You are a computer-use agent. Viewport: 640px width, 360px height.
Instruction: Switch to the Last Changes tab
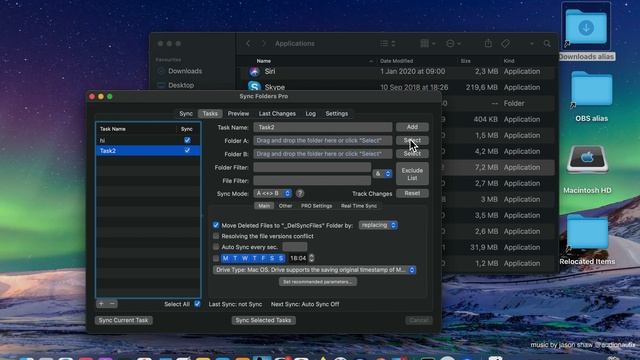[x=277, y=114]
